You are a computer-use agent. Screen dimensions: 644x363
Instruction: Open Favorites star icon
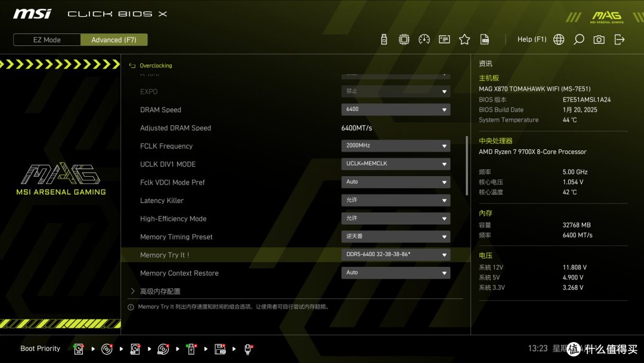pyautogui.click(x=464, y=39)
